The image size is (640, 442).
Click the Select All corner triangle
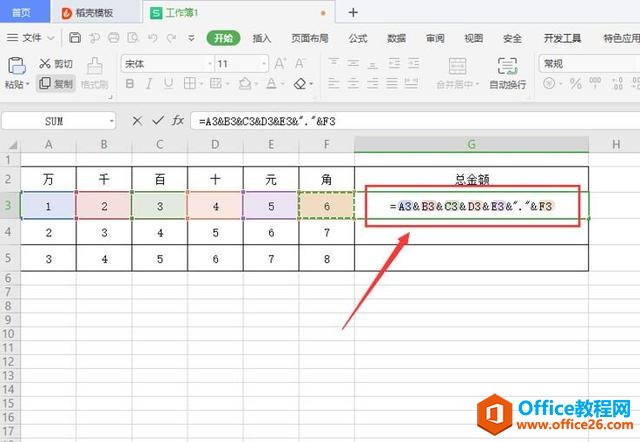(13, 145)
